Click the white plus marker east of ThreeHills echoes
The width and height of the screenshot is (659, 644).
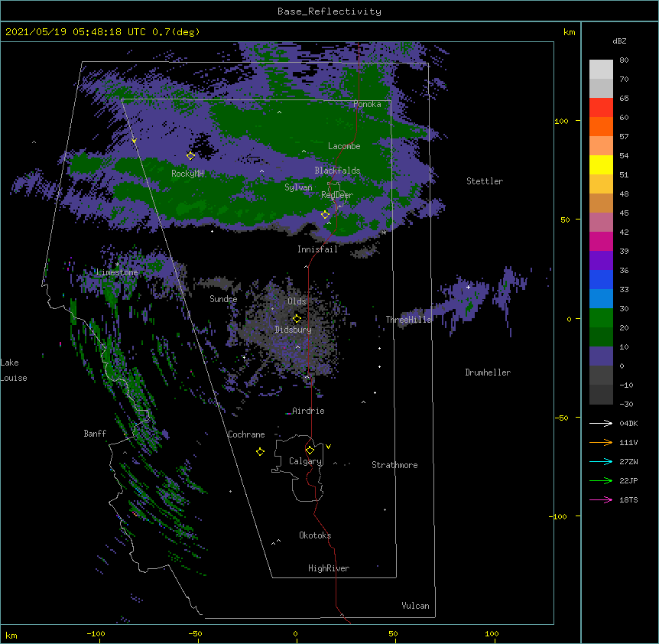(x=468, y=287)
